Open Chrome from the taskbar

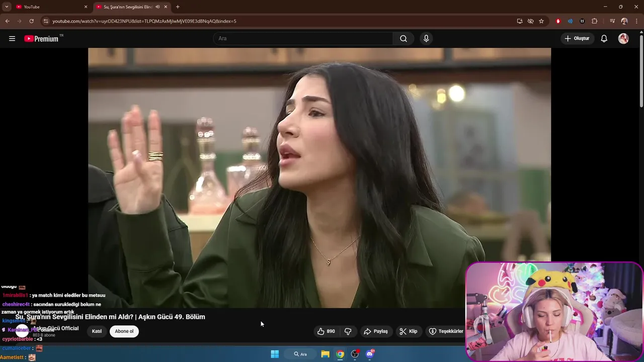(340, 354)
